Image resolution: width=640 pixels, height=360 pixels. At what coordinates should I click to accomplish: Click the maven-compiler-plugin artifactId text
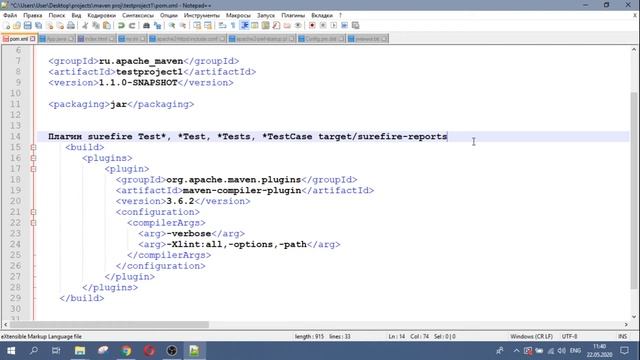click(x=242, y=190)
